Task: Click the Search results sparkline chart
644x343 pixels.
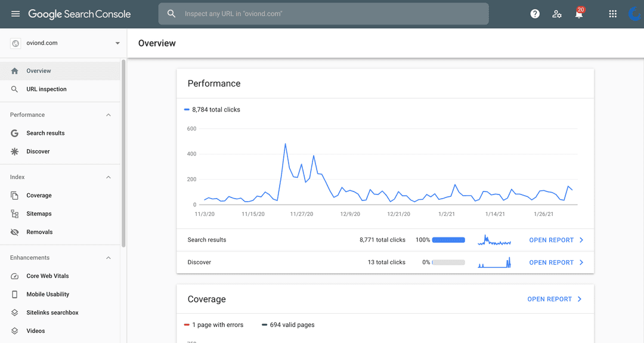Action: 494,240
